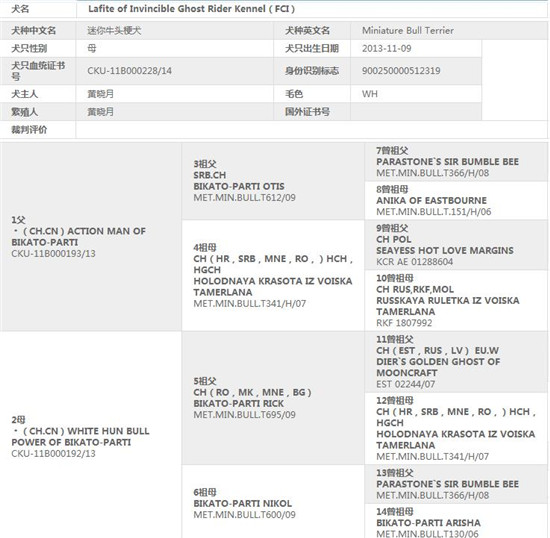This screenshot has width=550, height=538.
Task: Click pedigree certificate number CKU-11B000228/14
Action: [129, 71]
